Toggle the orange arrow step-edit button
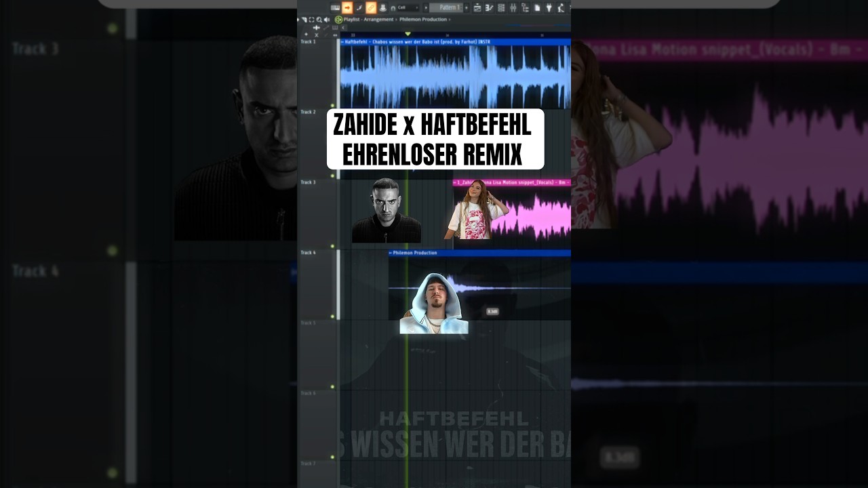Viewport: 868px width, 488px height. tap(347, 7)
